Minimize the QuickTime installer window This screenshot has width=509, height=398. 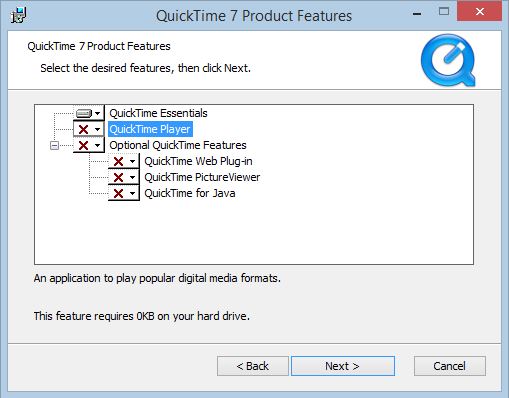click(417, 13)
